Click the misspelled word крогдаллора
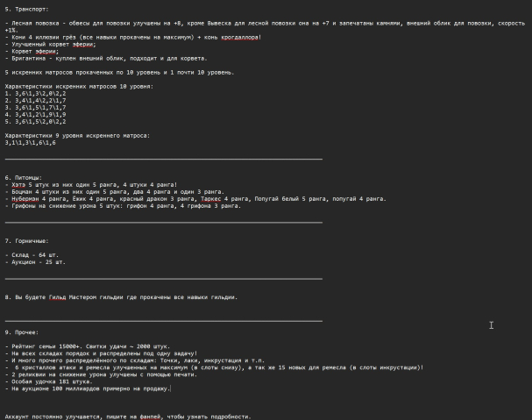Viewport: 532px width, 420px height. point(239,38)
